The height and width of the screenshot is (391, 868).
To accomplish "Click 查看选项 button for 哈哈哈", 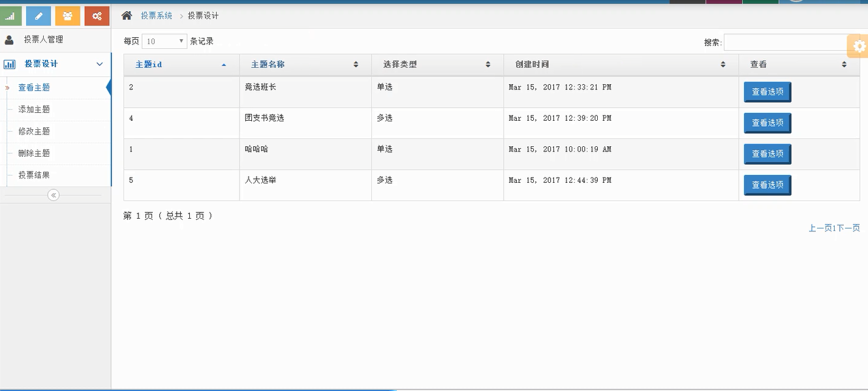I will tap(767, 154).
